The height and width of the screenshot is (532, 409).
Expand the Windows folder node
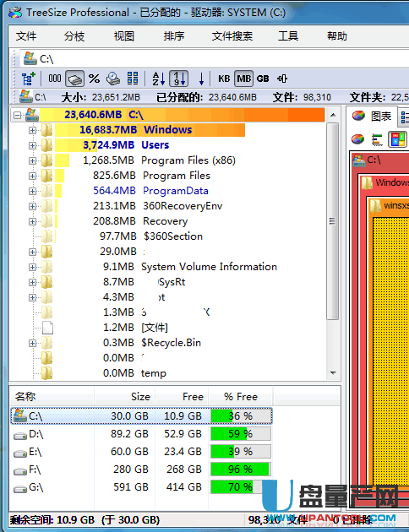[x=32, y=130]
